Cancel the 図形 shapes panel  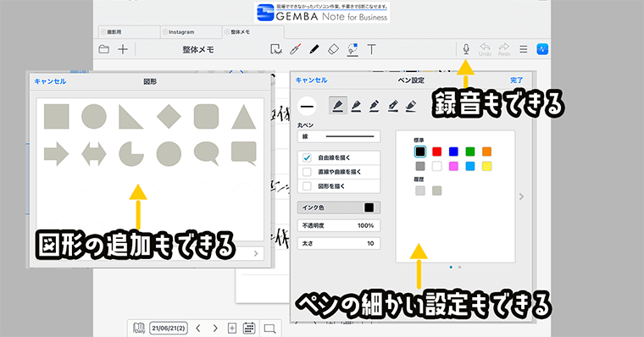(50, 81)
